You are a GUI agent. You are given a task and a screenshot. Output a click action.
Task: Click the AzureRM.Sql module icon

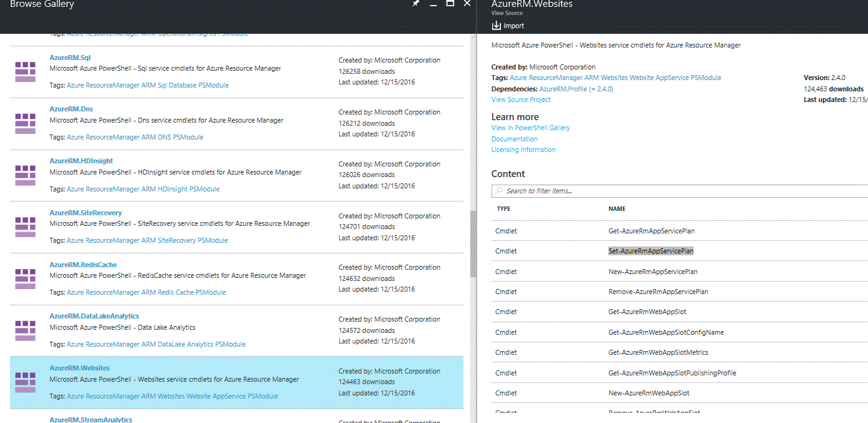pos(26,71)
